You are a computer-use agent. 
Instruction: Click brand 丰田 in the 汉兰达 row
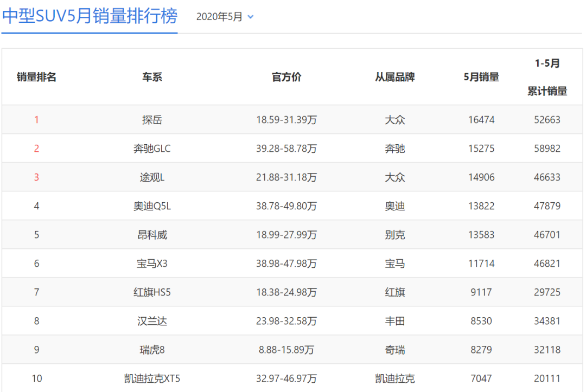(395, 321)
